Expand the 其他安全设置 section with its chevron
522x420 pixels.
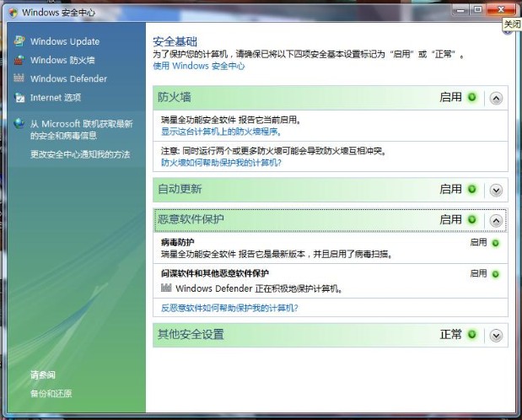496,335
